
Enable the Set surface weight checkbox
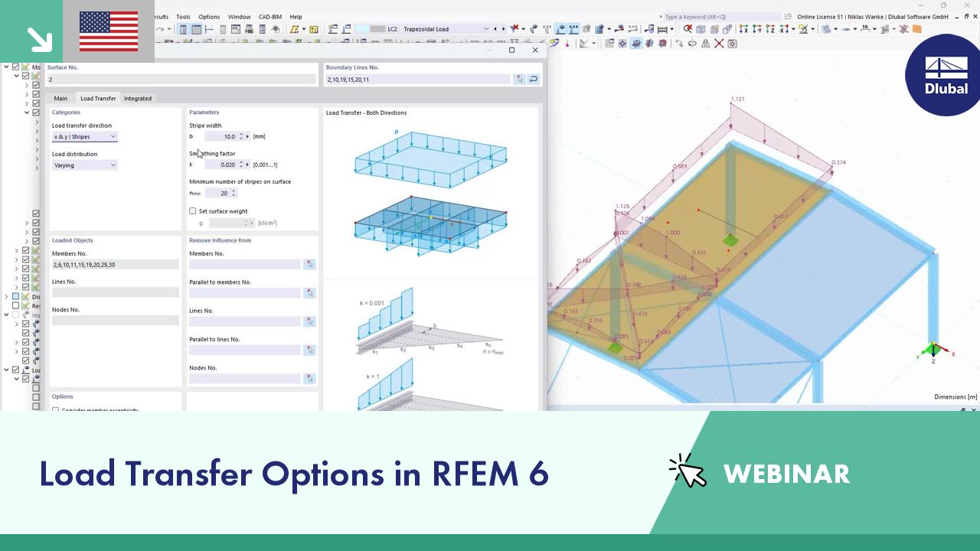(x=193, y=211)
